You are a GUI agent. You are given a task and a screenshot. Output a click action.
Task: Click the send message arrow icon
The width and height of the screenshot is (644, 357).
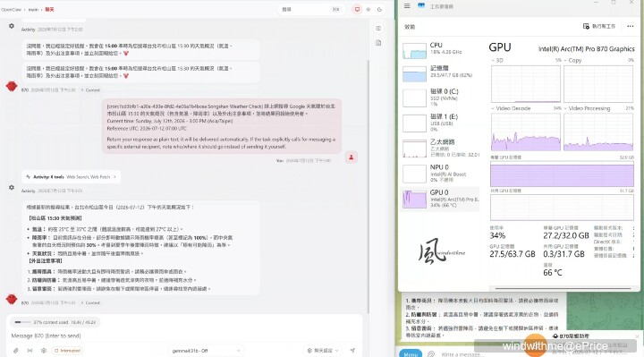(352, 351)
